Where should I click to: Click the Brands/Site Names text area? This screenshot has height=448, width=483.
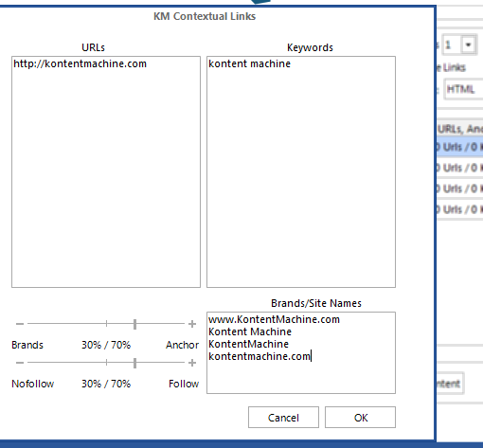click(301, 353)
